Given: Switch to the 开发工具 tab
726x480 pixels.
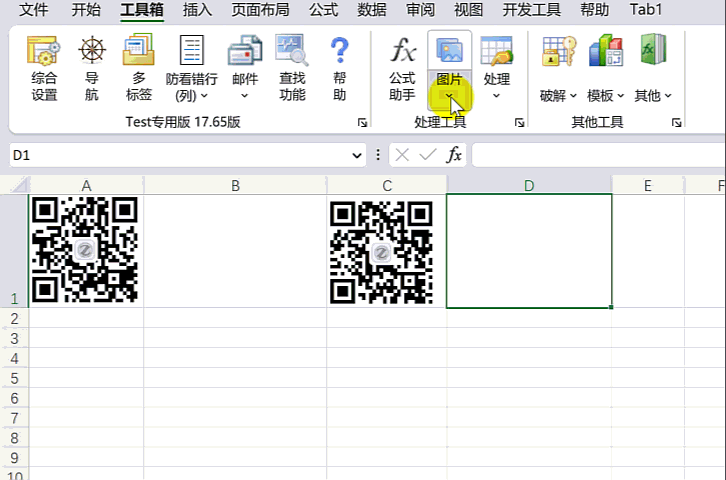Looking at the screenshot, I should pos(533,11).
